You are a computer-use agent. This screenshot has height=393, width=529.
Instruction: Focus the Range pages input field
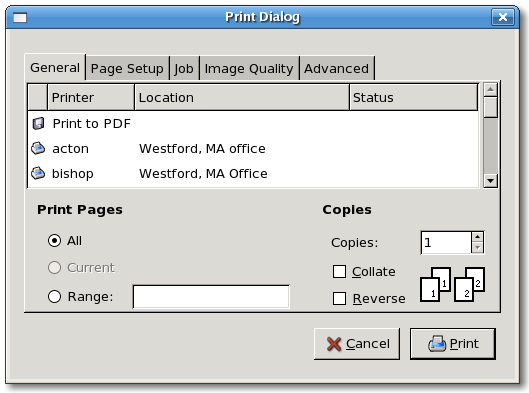tap(211, 297)
